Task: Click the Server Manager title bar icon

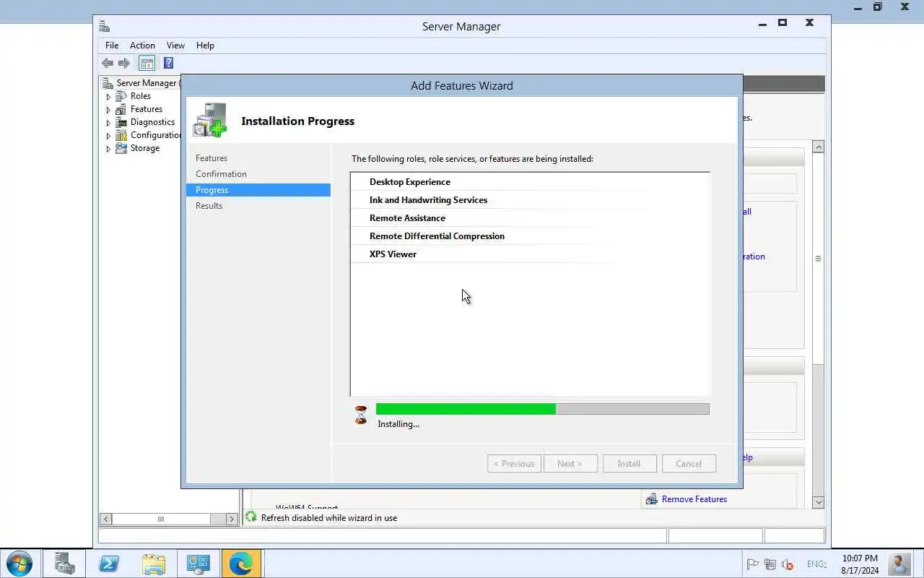Action: (105, 27)
